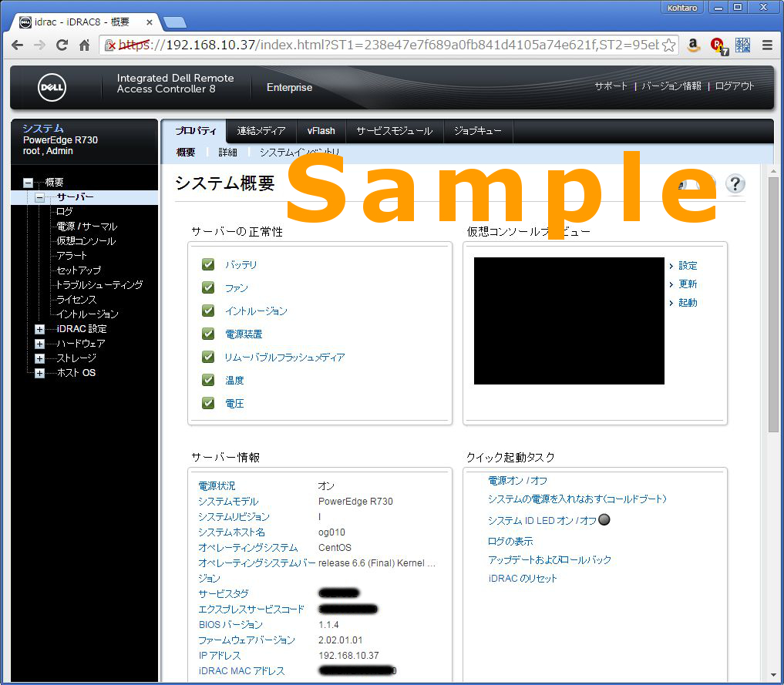The width and height of the screenshot is (784, 685).
Task: Open 電源 / サーマル in the sidebar
Action: point(87,227)
